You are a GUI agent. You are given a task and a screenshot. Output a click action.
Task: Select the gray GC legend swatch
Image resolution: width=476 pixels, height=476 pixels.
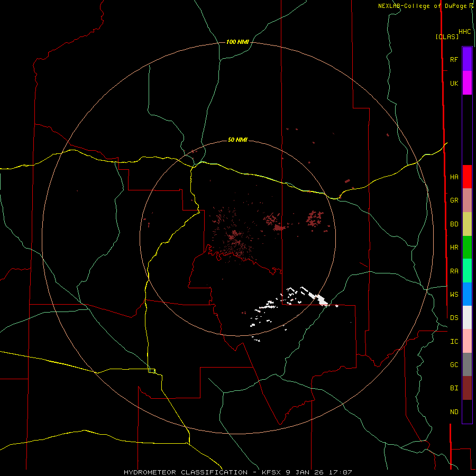467,364
